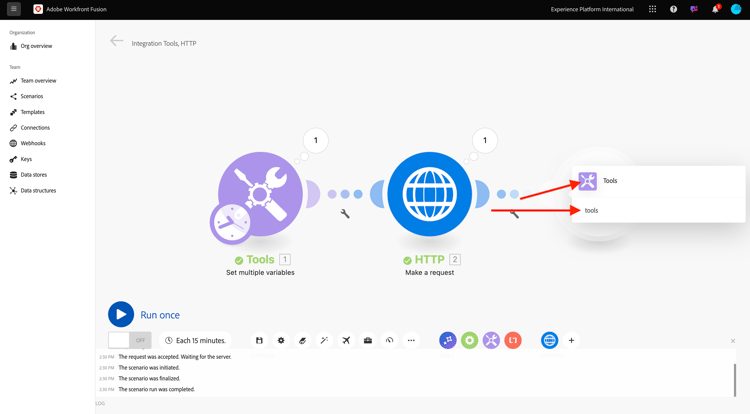Image resolution: width=750 pixels, height=414 pixels.
Task: Open the HTTP module's operation bubble showing 1
Action: [485, 141]
